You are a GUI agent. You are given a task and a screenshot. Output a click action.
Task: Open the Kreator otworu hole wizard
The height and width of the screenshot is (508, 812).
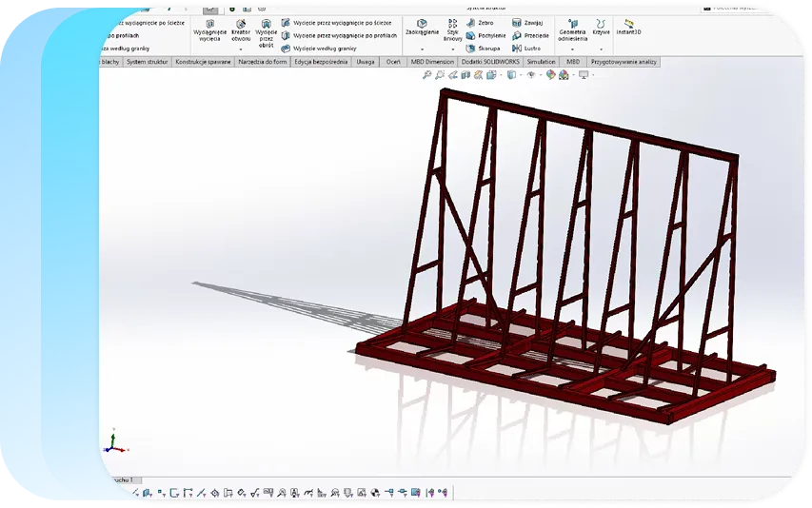click(x=241, y=30)
